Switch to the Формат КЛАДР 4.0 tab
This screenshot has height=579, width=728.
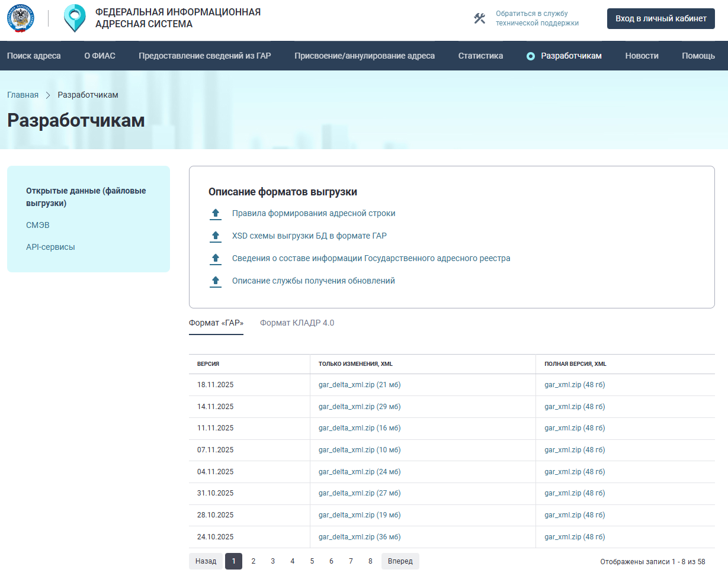point(297,323)
